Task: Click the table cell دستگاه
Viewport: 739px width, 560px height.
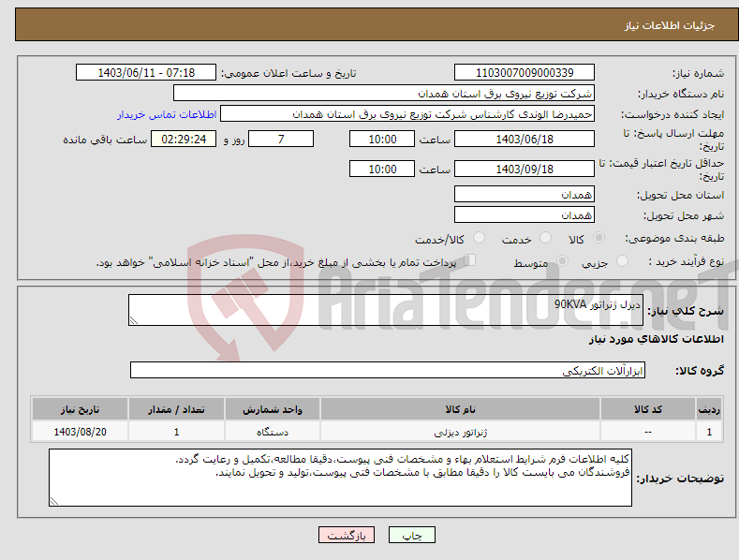Action: click(273, 432)
